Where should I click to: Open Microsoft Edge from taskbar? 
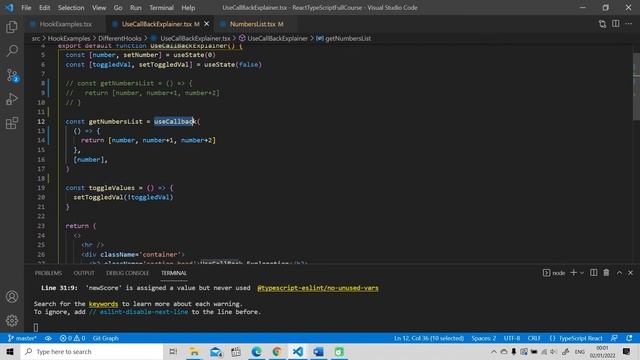click(x=257, y=351)
